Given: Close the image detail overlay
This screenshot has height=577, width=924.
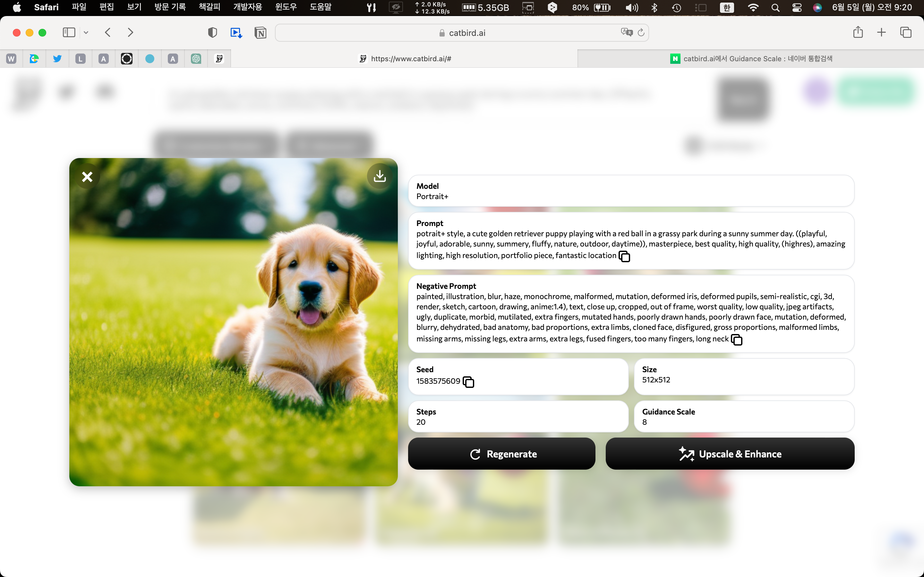Looking at the screenshot, I should (x=87, y=177).
